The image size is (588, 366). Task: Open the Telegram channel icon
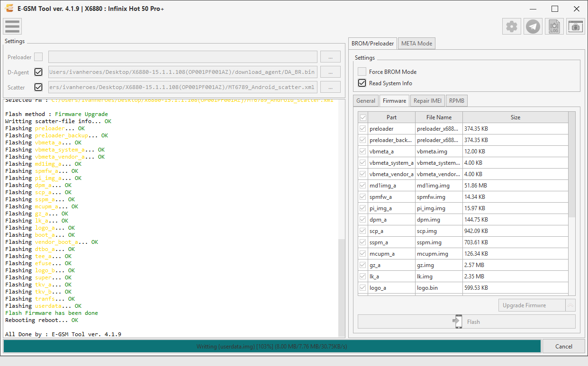pyautogui.click(x=533, y=27)
